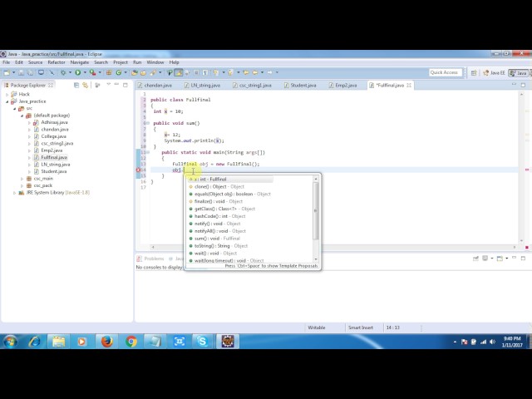The width and height of the screenshot is (532, 399).
Task: Open the Source menu
Action: (x=35, y=62)
